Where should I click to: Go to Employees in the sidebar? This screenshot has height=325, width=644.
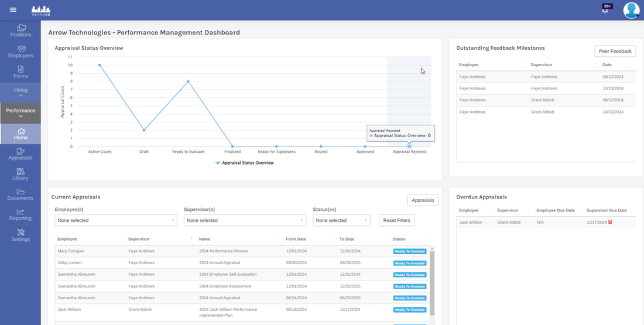click(x=20, y=52)
